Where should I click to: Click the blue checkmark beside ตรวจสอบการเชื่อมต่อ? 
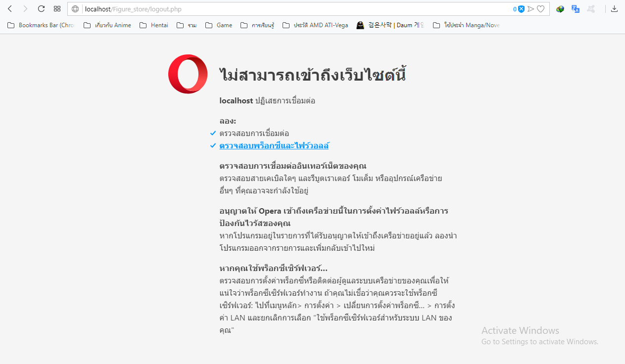(x=213, y=134)
